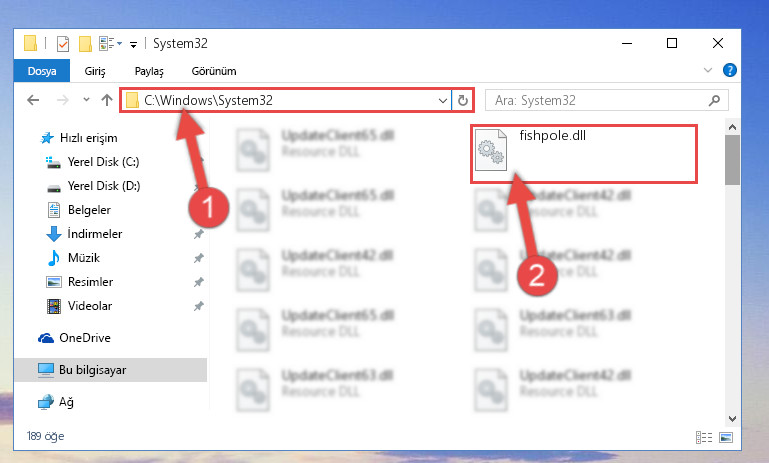Viewport: 769px width, 463px height.
Task: Open Yerel Disk (C:) in sidebar
Action: tap(103, 162)
